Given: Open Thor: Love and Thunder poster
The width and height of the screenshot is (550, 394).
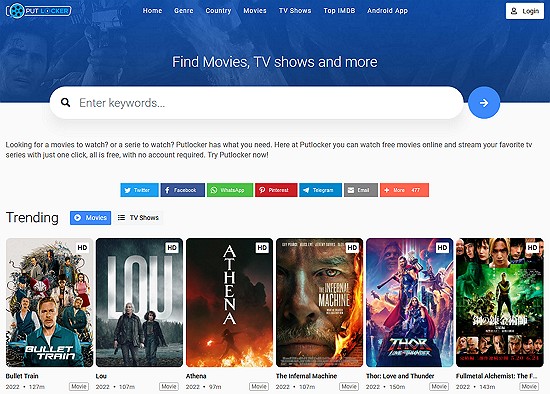Looking at the screenshot, I should click(x=410, y=302).
